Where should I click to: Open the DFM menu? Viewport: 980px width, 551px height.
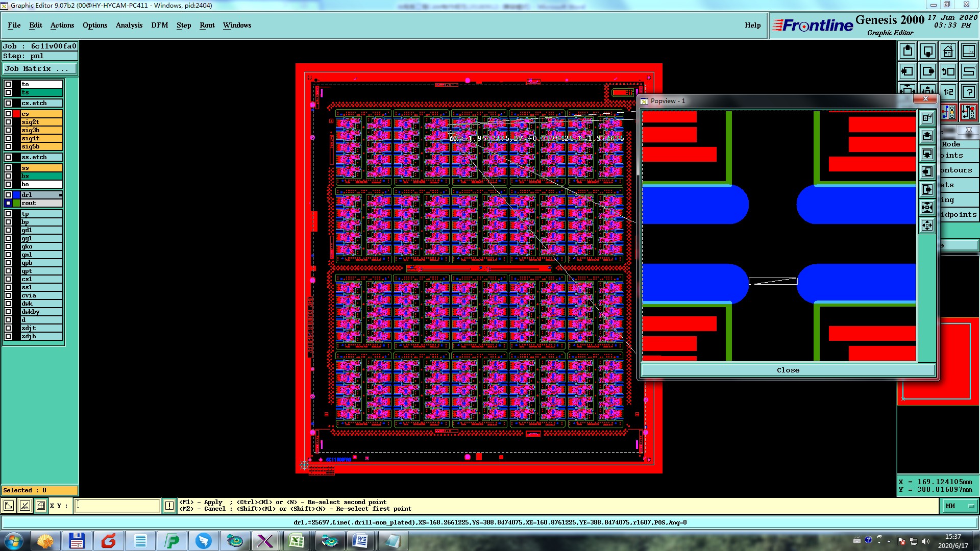(159, 25)
